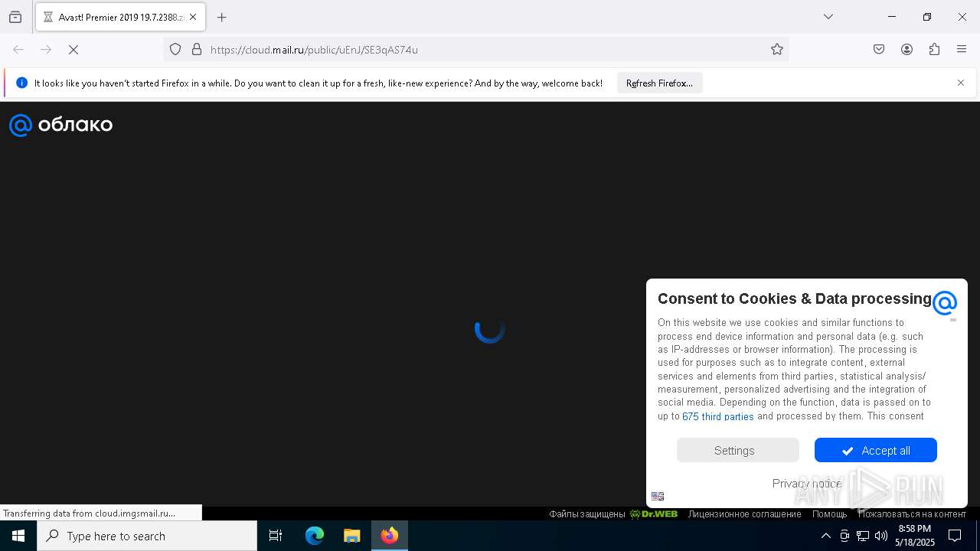Go forward with the forward arrow

(46, 50)
